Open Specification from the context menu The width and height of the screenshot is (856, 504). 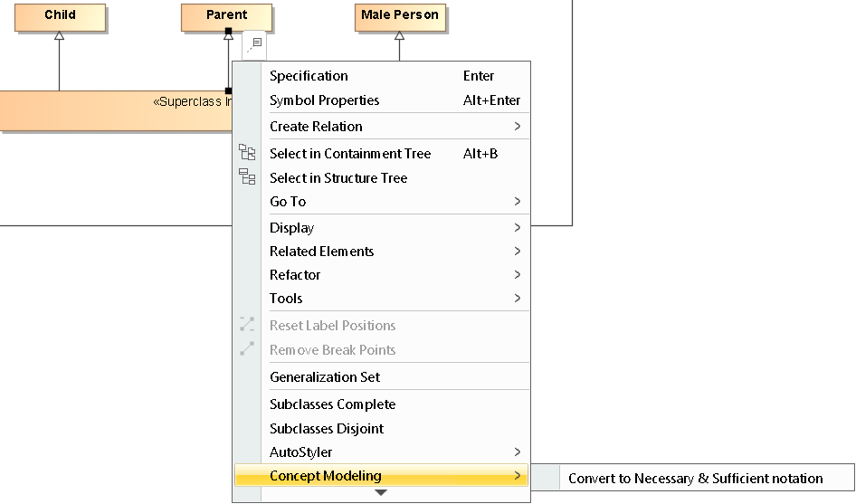(309, 76)
